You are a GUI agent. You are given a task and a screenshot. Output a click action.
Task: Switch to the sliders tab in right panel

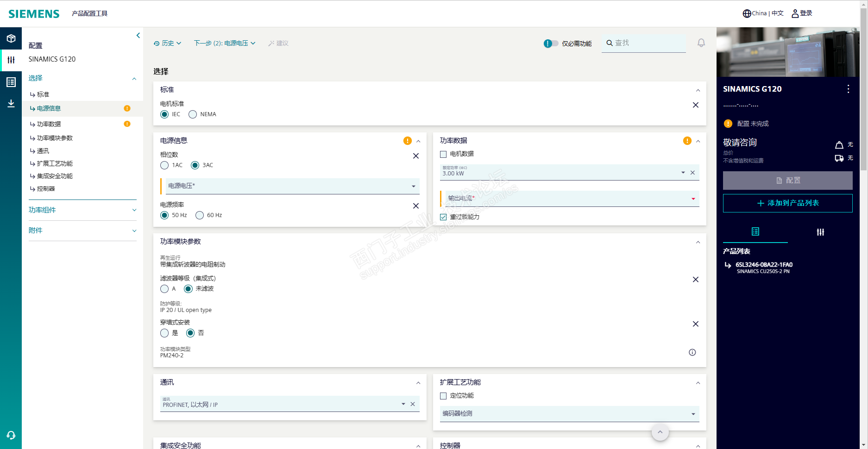tap(820, 231)
